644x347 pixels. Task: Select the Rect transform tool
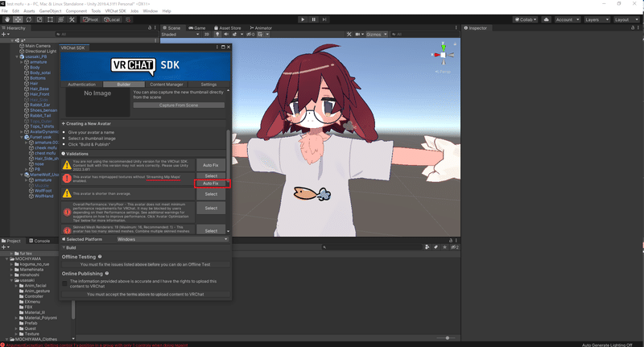(x=50, y=19)
